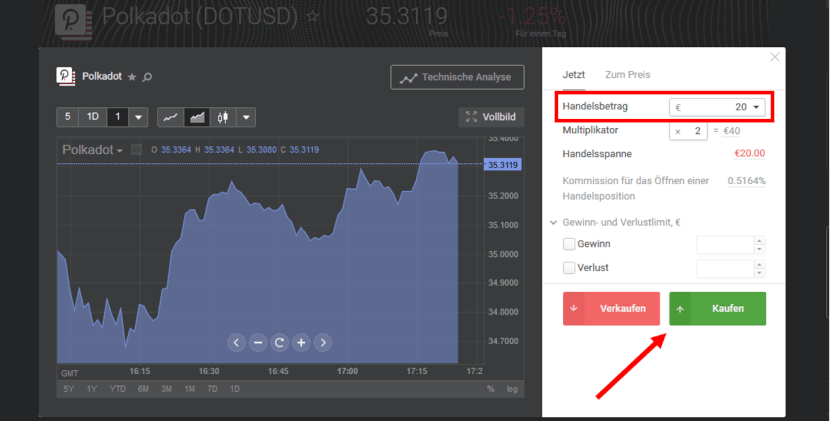
Task: Select the YTD time range
Action: pyautogui.click(x=118, y=389)
